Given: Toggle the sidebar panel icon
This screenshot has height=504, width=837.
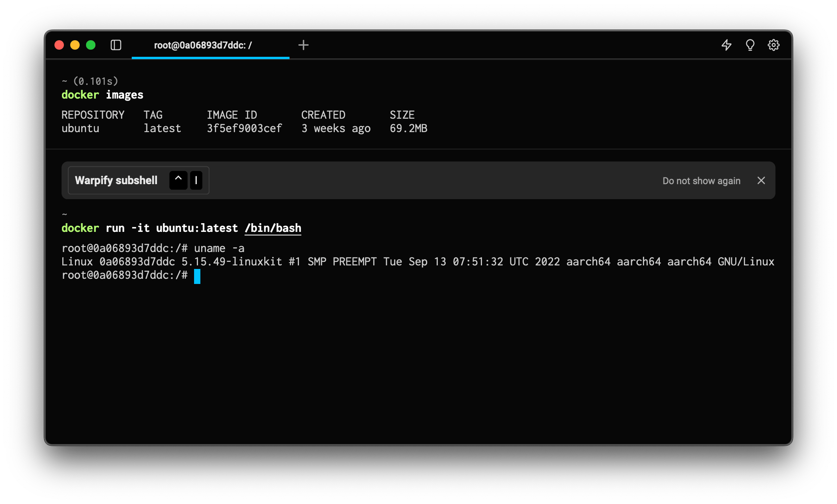Looking at the screenshot, I should pos(116,45).
